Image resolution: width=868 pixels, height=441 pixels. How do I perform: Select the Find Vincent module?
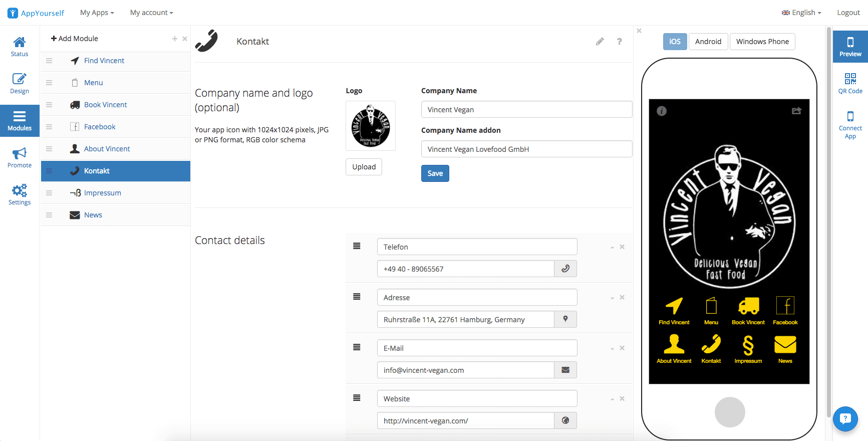116,61
